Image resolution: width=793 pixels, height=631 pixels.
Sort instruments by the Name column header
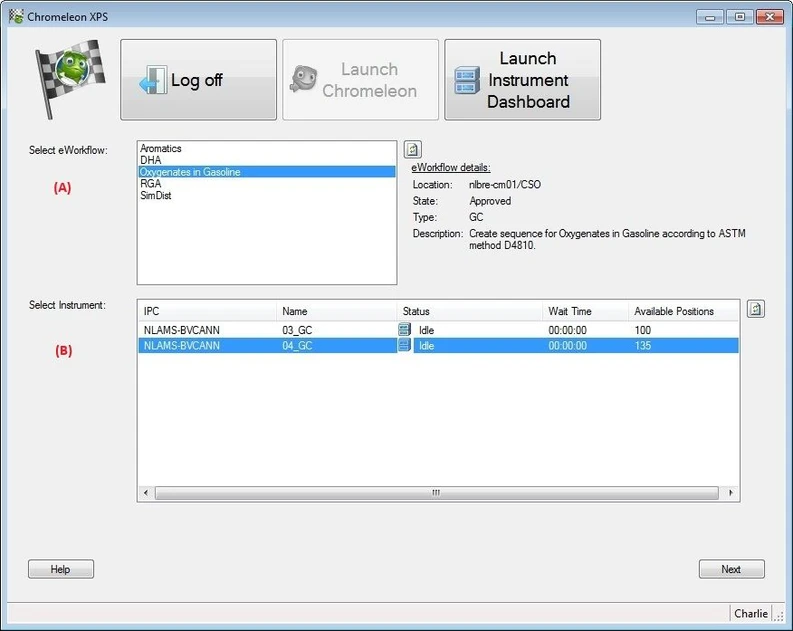295,311
